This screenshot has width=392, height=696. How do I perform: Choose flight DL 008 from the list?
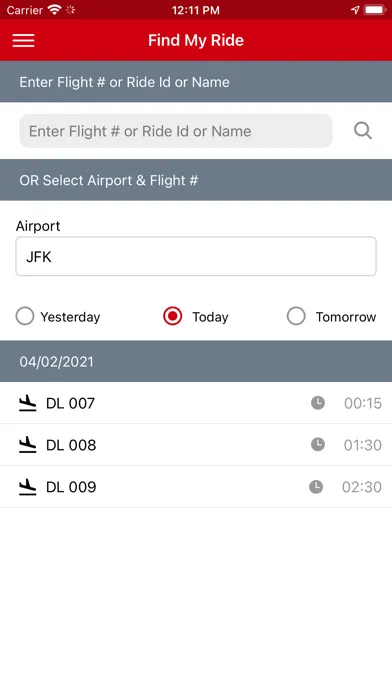tap(196, 445)
